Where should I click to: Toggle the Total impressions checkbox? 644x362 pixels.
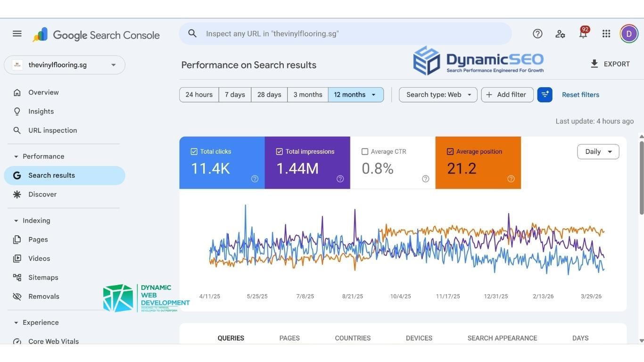[279, 151]
